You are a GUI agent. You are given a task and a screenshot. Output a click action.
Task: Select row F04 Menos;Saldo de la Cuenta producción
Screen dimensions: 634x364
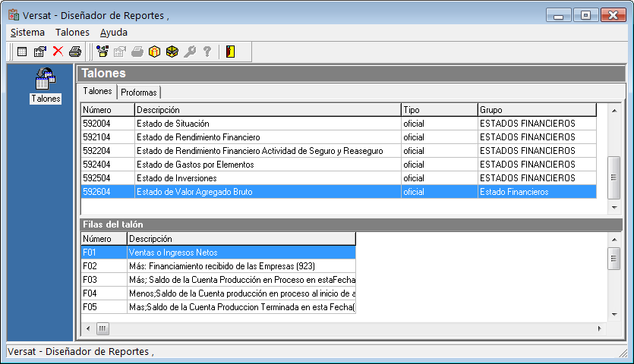219,293
